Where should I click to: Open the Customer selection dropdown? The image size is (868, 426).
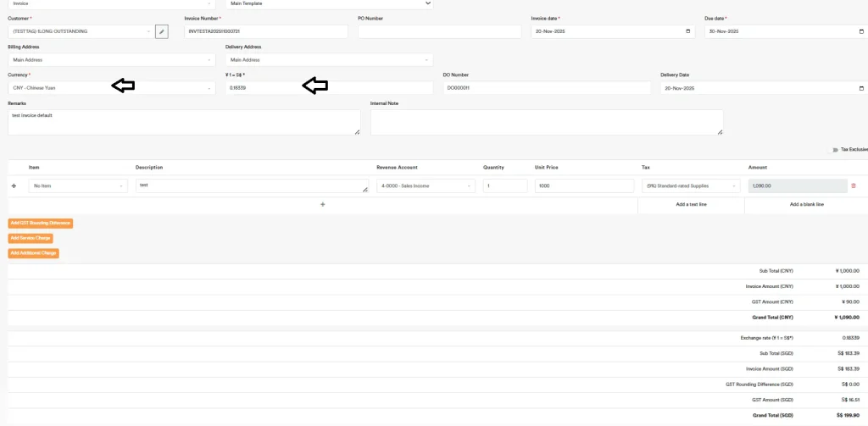[81, 31]
